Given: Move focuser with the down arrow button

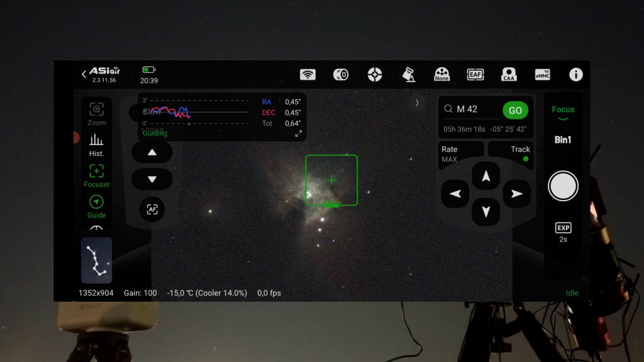Looking at the screenshot, I should pyautogui.click(x=152, y=179).
